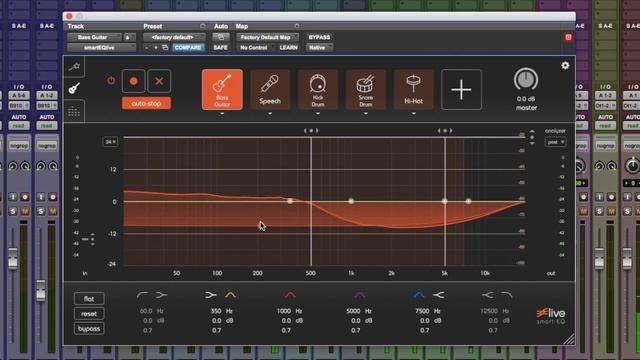Open preset folder icon in header
Image resolution: width=640 pixels, height=360 pixels.
click(165, 48)
